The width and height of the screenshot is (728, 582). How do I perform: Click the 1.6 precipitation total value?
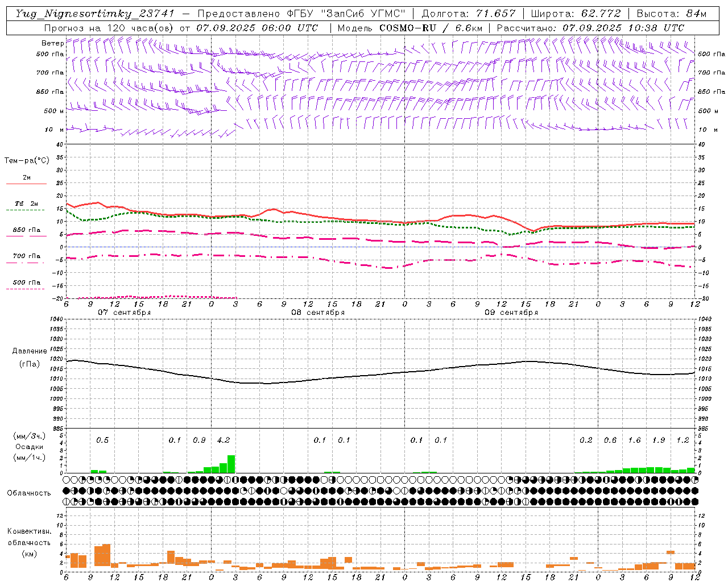pyautogui.click(x=634, y=440)
